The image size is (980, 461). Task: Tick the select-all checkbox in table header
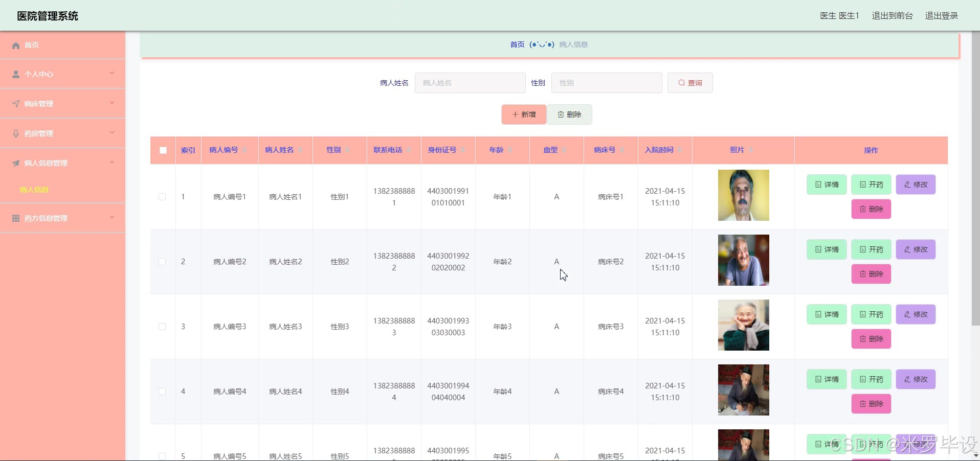(x=163, y=150)
